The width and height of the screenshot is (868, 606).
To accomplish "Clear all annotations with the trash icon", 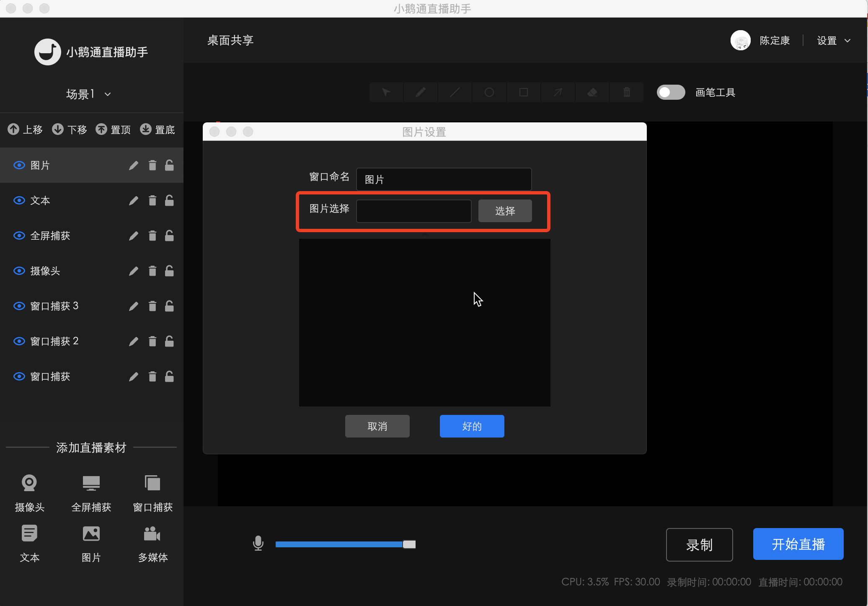I will pos(626,92).
